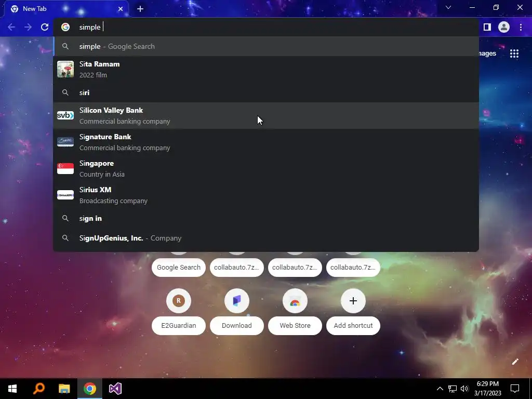
Task: Click the Singapore flag thumbnail
Action: pos(65,169)
